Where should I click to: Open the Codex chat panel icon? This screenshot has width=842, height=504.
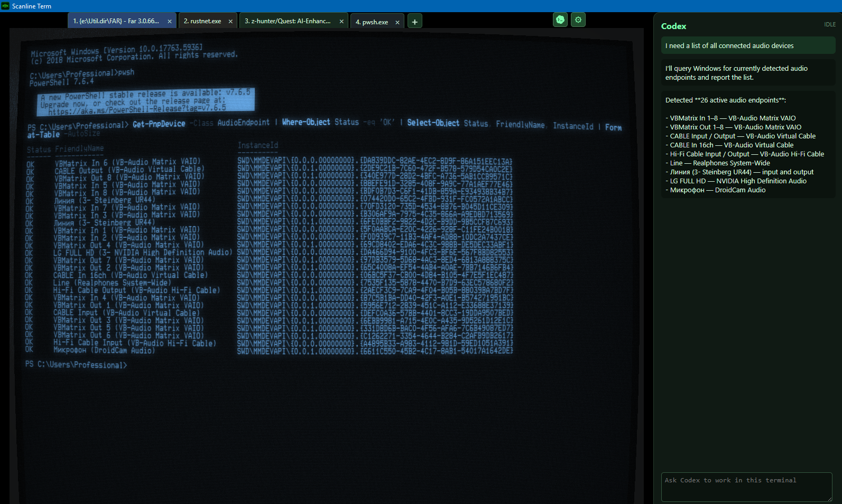[x=560, y=20]
